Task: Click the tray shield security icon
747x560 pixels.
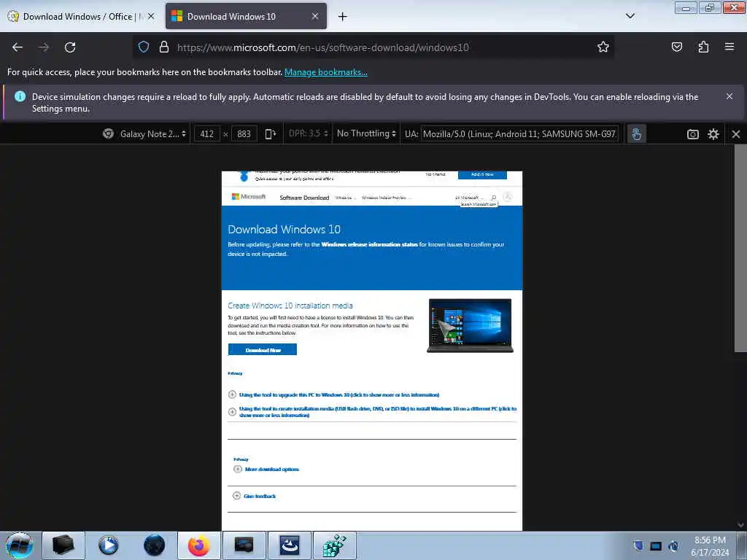Action: coord(638,545)
